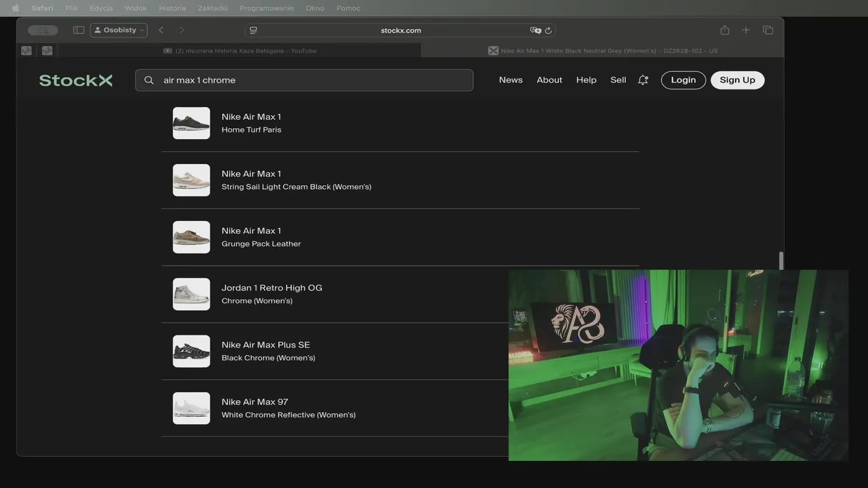The image size is (868, 488).
Task: Open the Air Max 97 shoe thumbnail
Action: 191,408
